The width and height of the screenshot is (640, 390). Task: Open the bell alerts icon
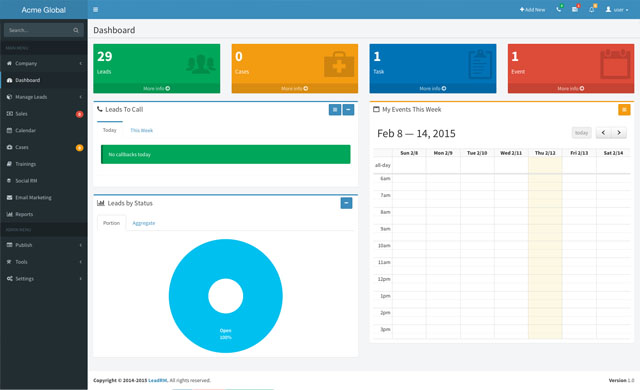click(x=591, y=9)
